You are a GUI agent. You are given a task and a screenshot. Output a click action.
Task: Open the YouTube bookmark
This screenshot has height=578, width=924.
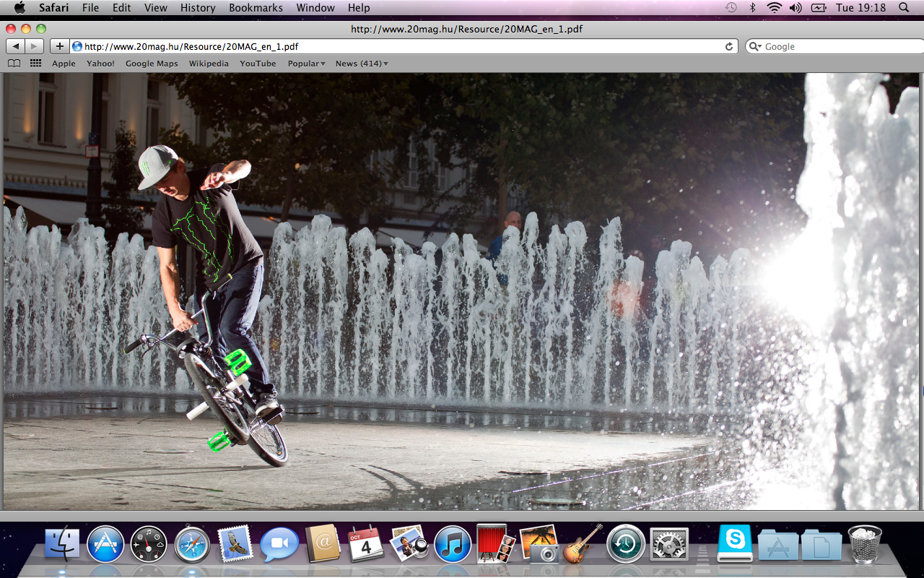(258, 64)
